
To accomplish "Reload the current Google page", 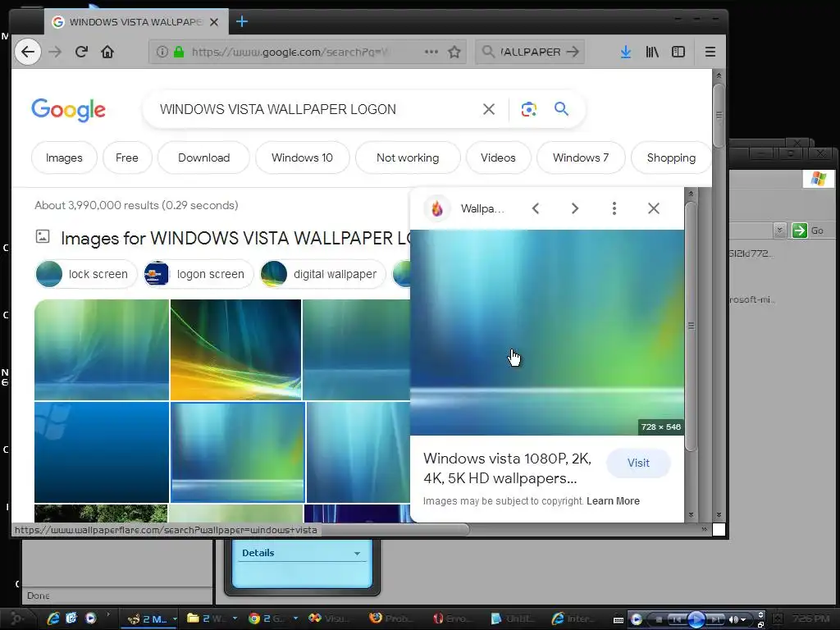I will point(81,52).
